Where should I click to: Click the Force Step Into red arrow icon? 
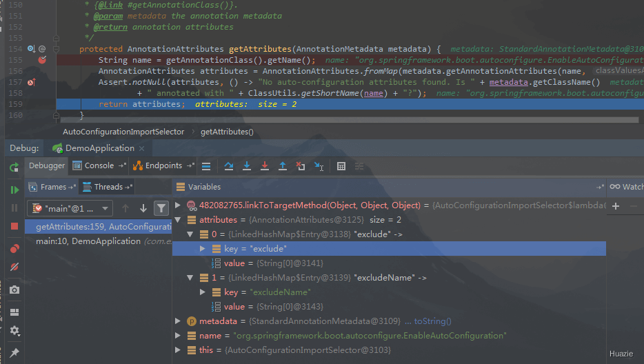coord(265,166)
